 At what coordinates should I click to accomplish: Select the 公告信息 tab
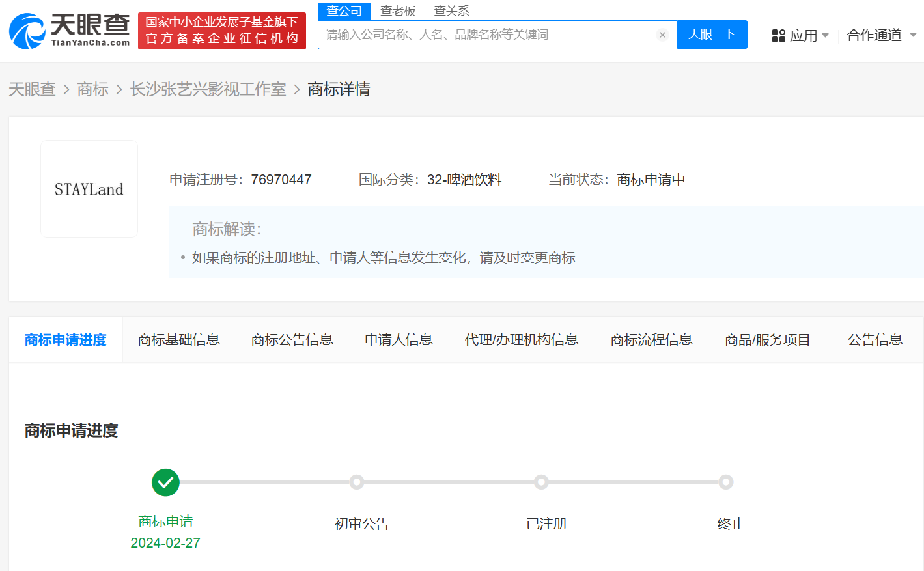pyautogui.click(x=875, y=340)
